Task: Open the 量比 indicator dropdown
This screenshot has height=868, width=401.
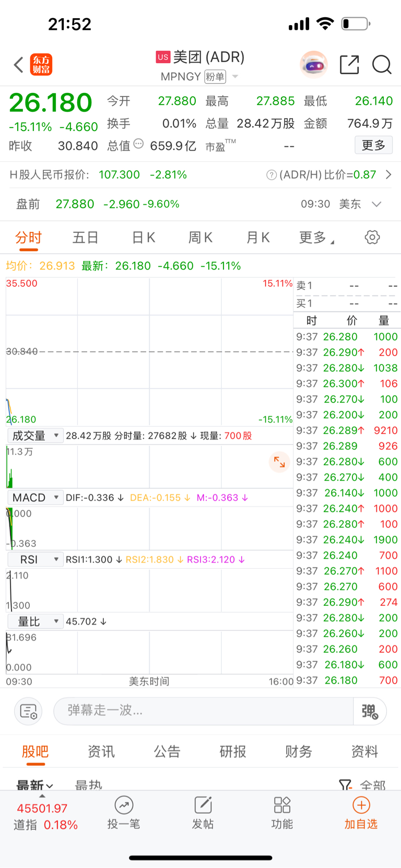Action: pos(35,621)
